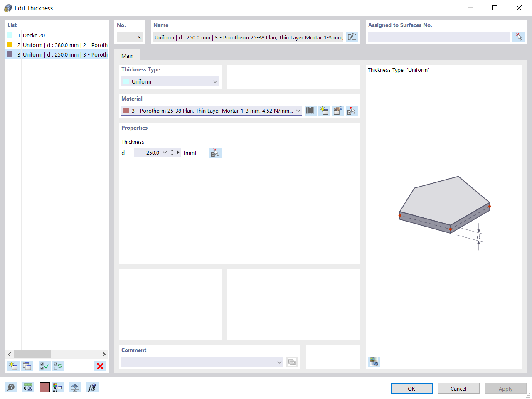
Task: Click the select-all checkmarks icon below the list
Action: pos(44,366)
